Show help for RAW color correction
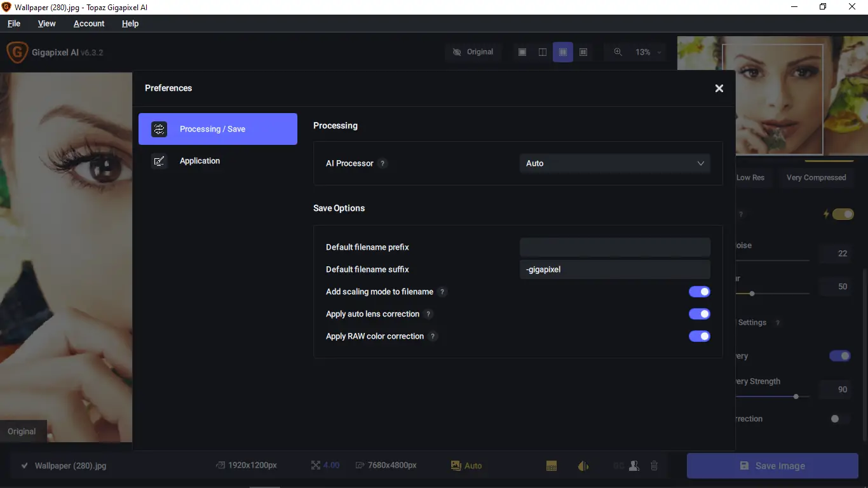The height and width of the screenshot is (488, 868). point(433,336)
